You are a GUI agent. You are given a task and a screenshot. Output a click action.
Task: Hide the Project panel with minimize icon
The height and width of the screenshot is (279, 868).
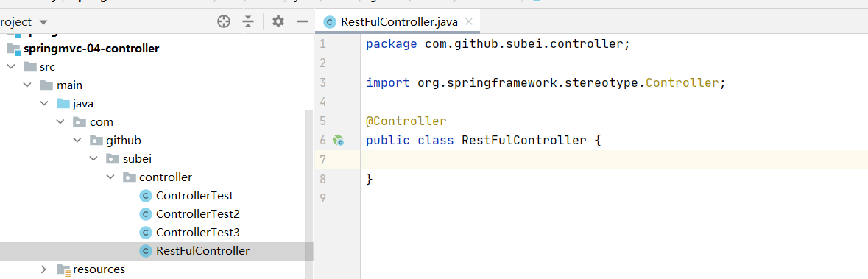pyautogui.click(x=303, y=22)
